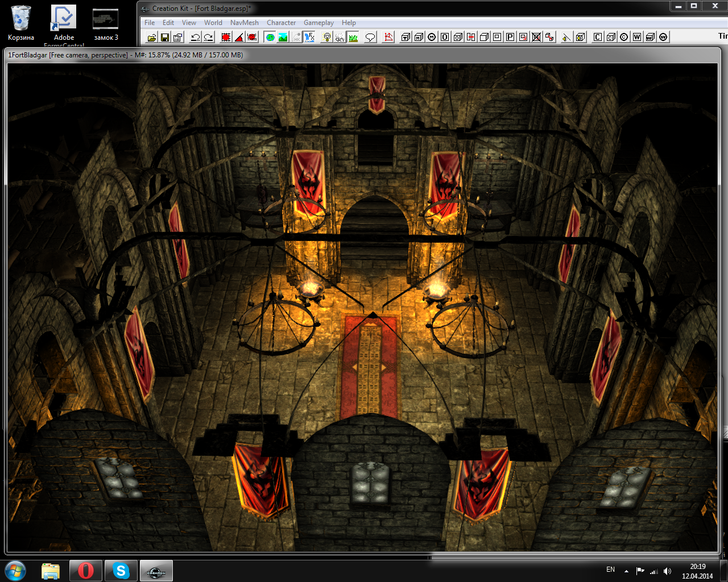Viewport: 728px width, 582px height.
Task: Open the Edit menu
Action: [168, 23]
